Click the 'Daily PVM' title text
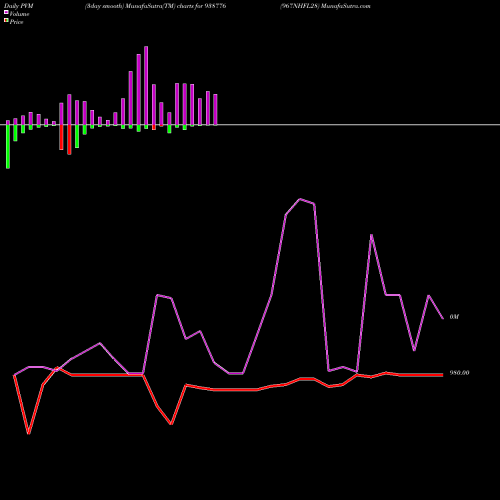The width and height of the screenshot is (500, 500). (x=19, y=6)
